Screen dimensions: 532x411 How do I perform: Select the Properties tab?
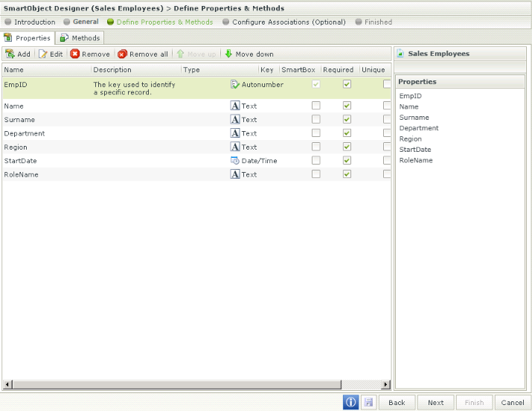coord(28,38)
